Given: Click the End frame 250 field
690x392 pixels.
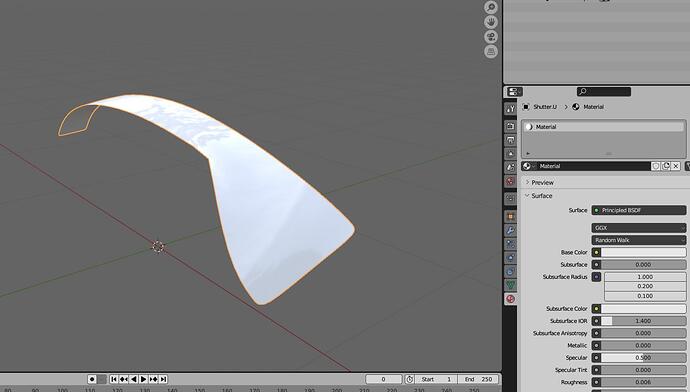Looking at the screenshot, I should (478, 379).
